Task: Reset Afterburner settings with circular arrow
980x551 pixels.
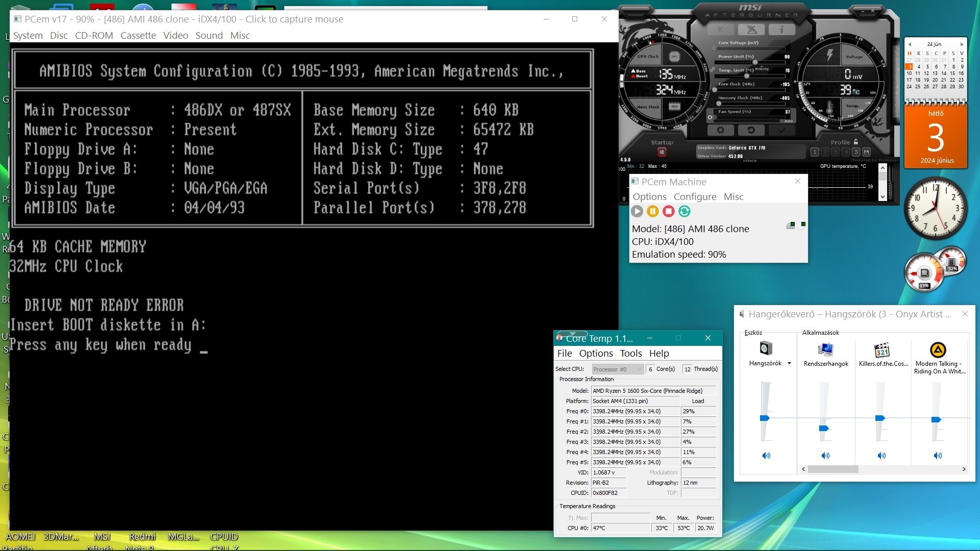Action: 751,130
